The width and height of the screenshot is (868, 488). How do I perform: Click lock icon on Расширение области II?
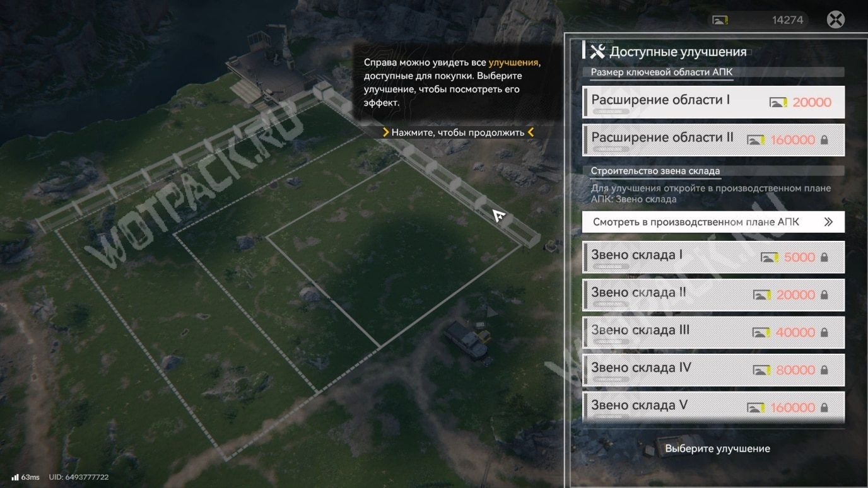point(824,140)
